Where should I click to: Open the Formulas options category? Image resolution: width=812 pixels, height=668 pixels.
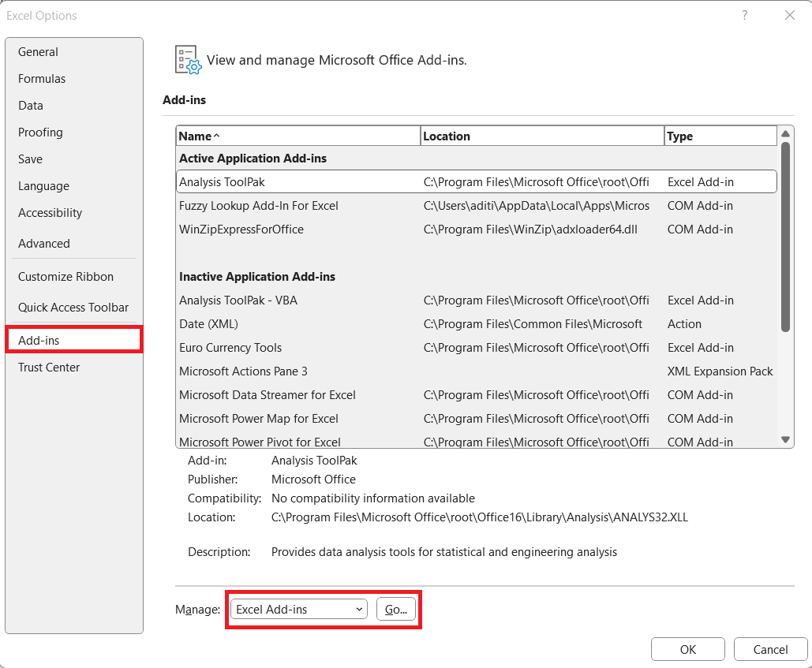point(74,79)
